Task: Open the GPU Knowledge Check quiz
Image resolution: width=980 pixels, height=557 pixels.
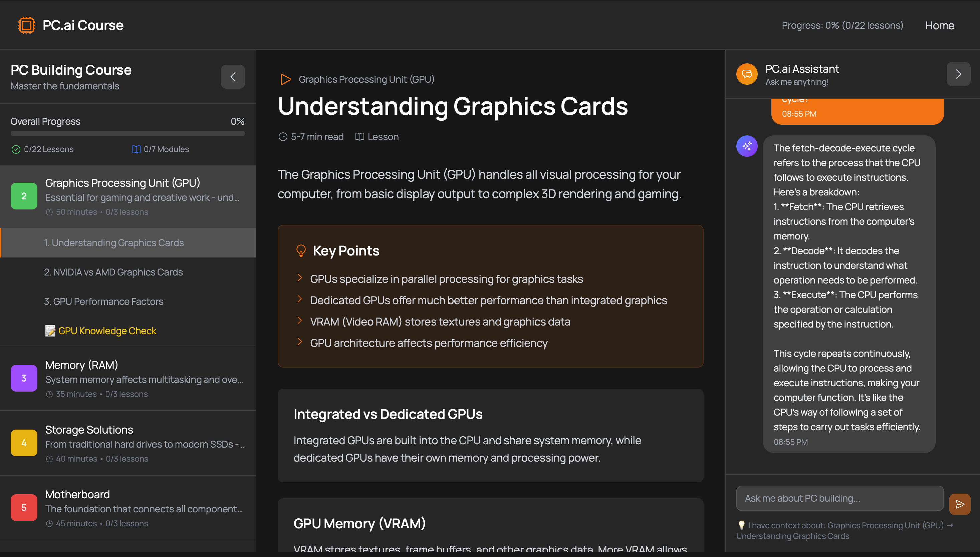Action: pyautogui.click(x=107, y=331)
